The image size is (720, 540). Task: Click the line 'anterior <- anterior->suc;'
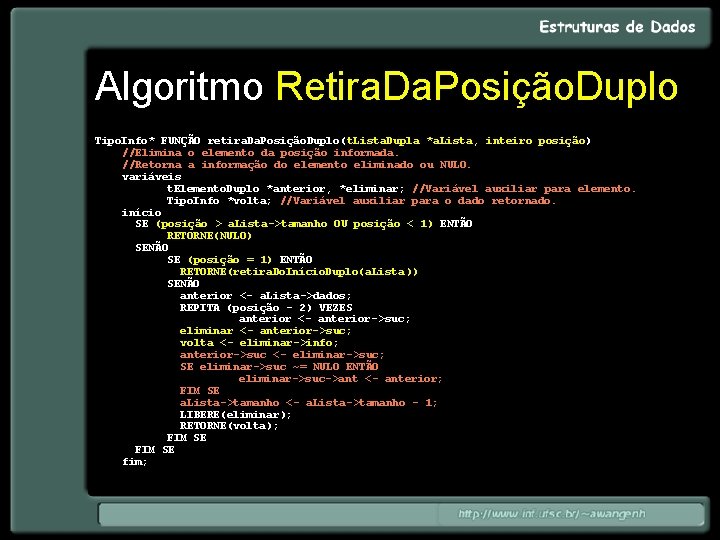(x=325, y=319)
